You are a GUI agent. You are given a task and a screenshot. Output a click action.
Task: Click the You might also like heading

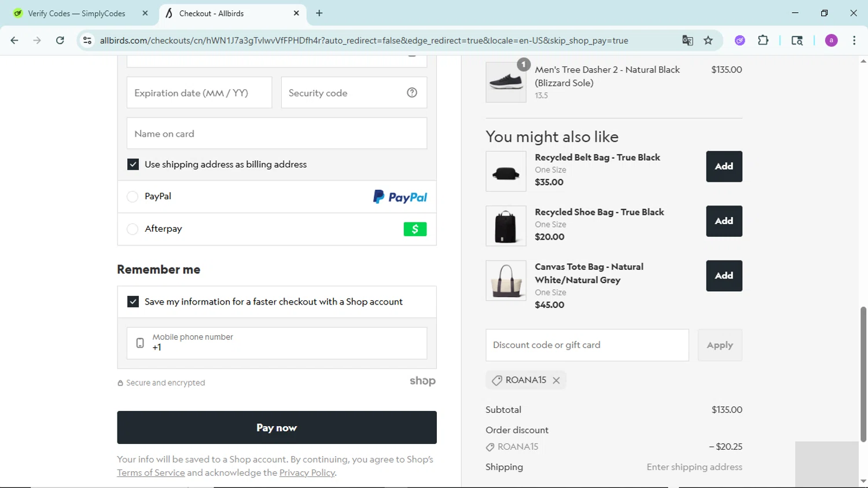tap(552, 137)
